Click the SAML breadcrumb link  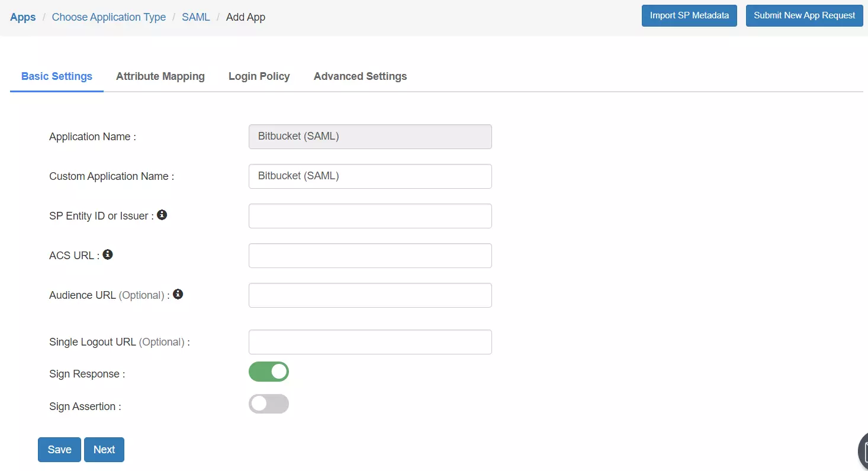[x=195, y=17]
